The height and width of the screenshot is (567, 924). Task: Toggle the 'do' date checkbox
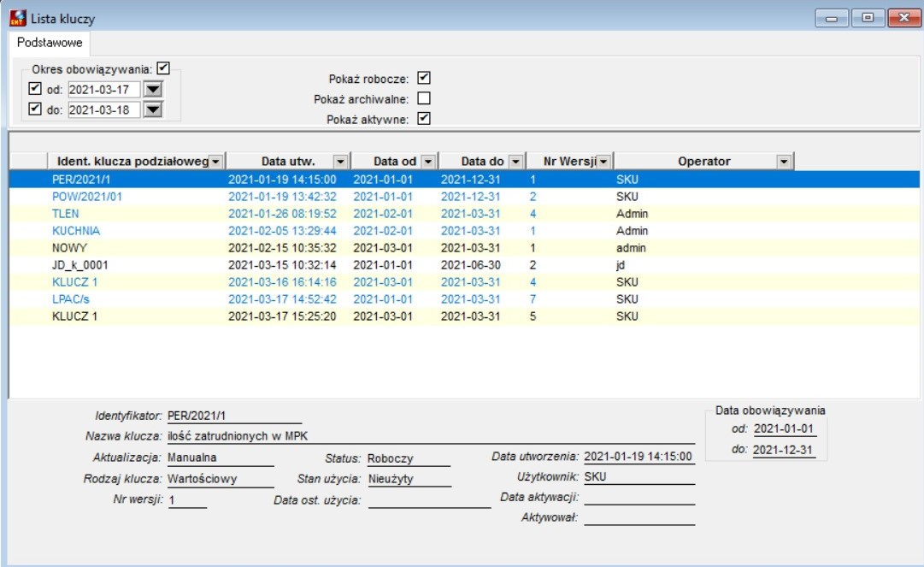35,109
